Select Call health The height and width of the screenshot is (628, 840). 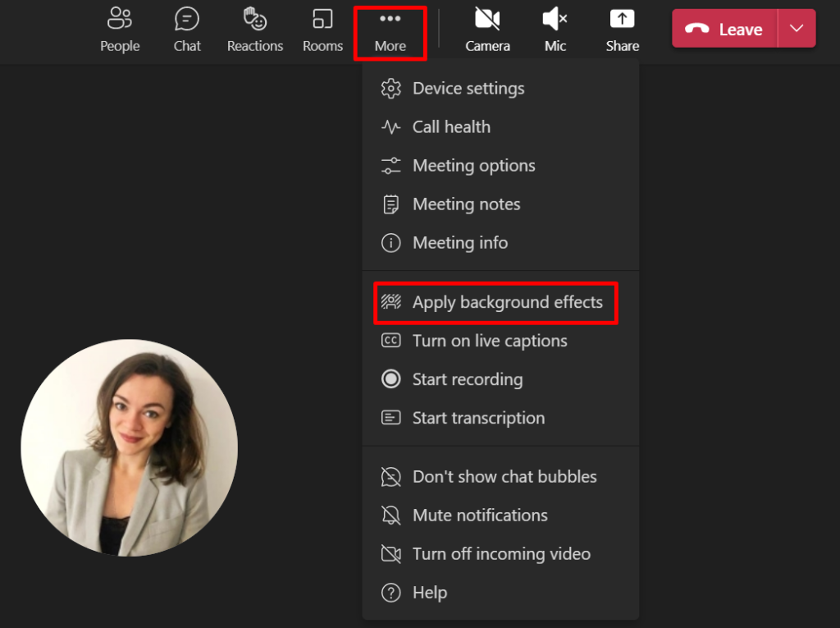(x=500, y=127)
